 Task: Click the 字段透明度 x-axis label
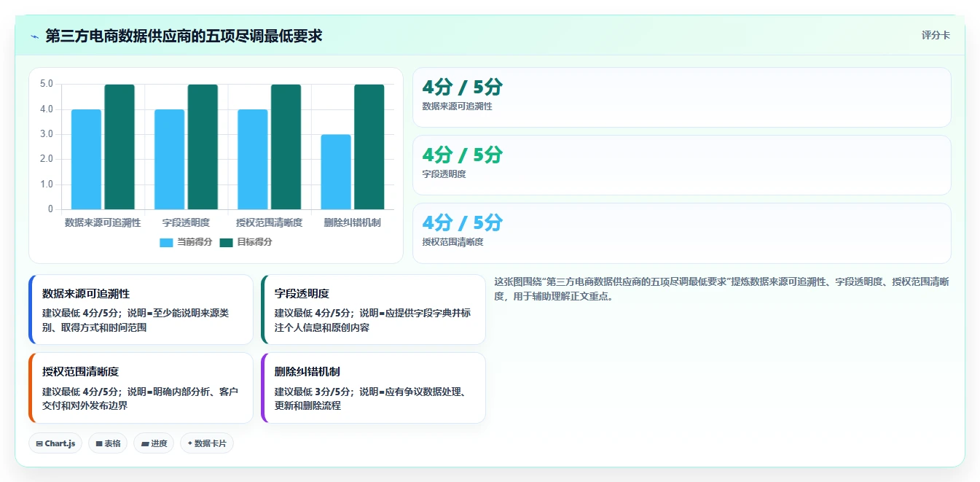click(x=186, y=222)
